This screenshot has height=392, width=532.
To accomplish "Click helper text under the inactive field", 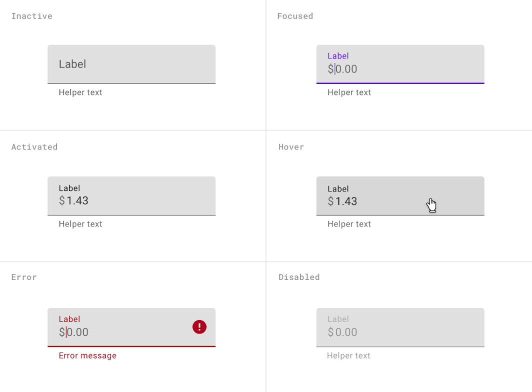I will coord(80,92).
